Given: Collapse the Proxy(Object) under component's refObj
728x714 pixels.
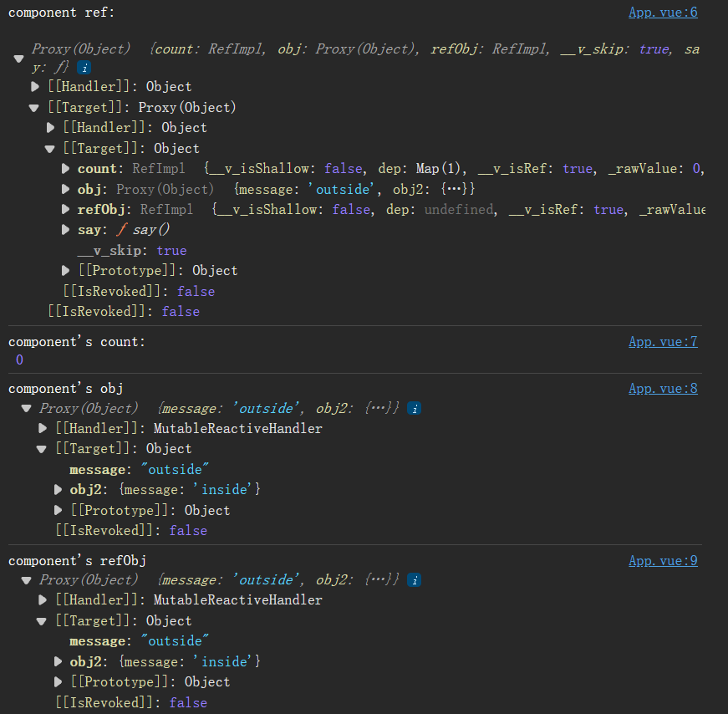Looking at the screenshot, I should (x=26, y=580).
